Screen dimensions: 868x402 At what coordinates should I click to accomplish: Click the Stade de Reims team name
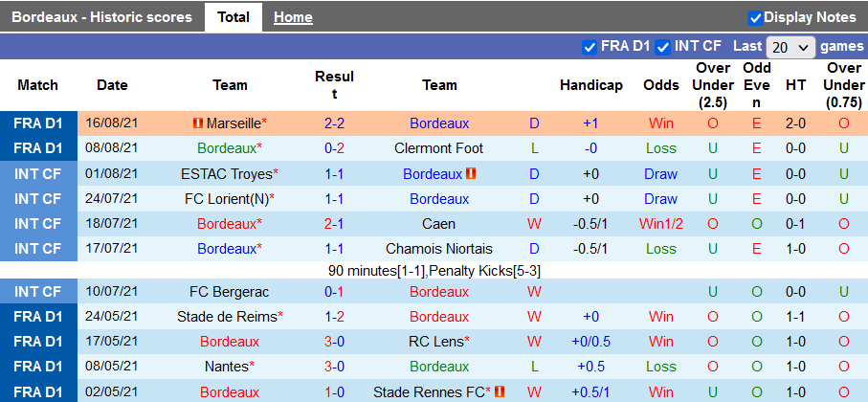227,317
